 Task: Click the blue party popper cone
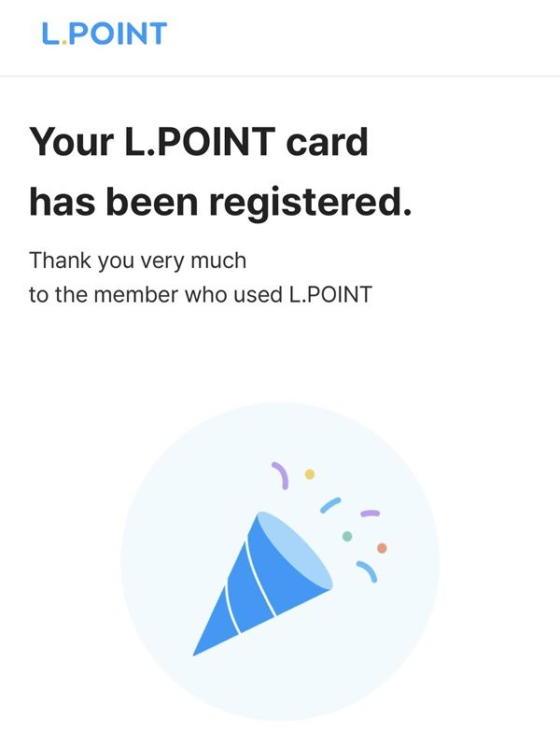pyautogui.click(x=252, y=588)
